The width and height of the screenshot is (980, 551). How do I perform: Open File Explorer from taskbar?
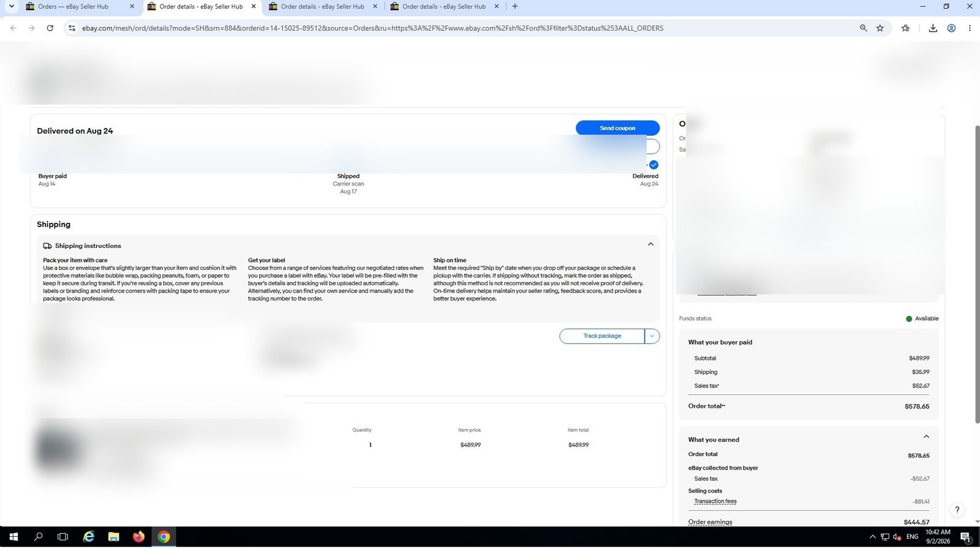tap(113, 537)
